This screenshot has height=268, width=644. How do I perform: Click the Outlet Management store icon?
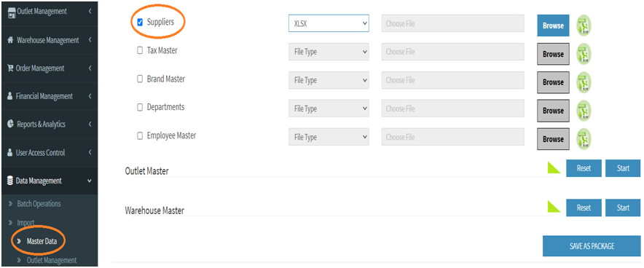click(x=12, y=12)
